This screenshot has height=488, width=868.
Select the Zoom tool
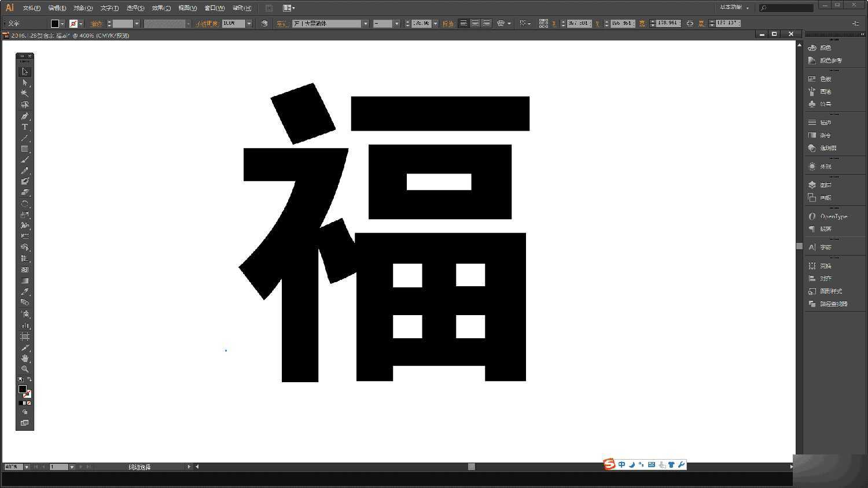point(25,368)
